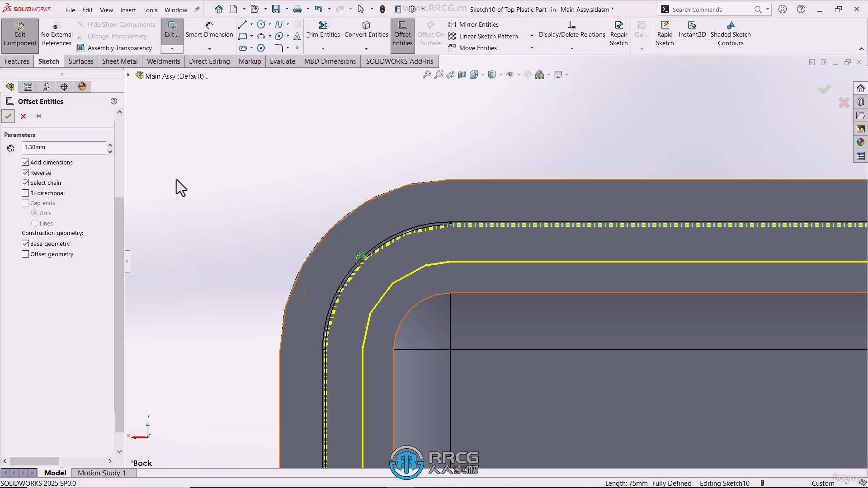Accept the offset with the green checkmark
Viewport: 868px width, 488px height.
point(8,116)
